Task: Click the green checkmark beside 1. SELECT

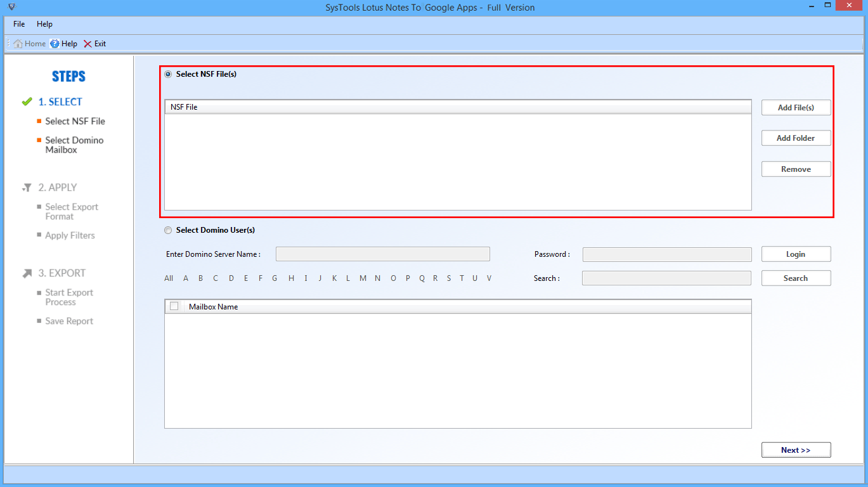Action: 27,101
